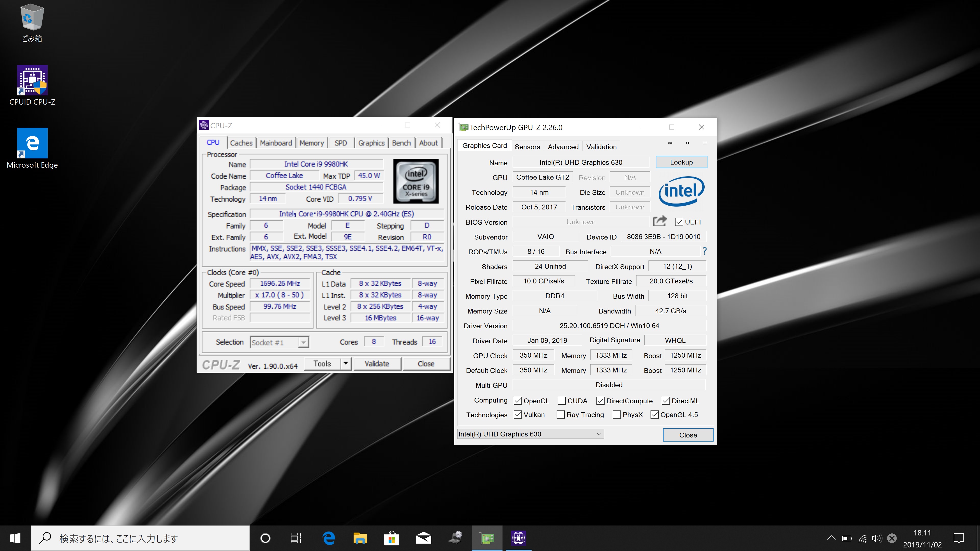The height and width of the screenshot is (551, 980).
Task: Open the Wi-Fi network tray icon
Action: coord(862,538)
